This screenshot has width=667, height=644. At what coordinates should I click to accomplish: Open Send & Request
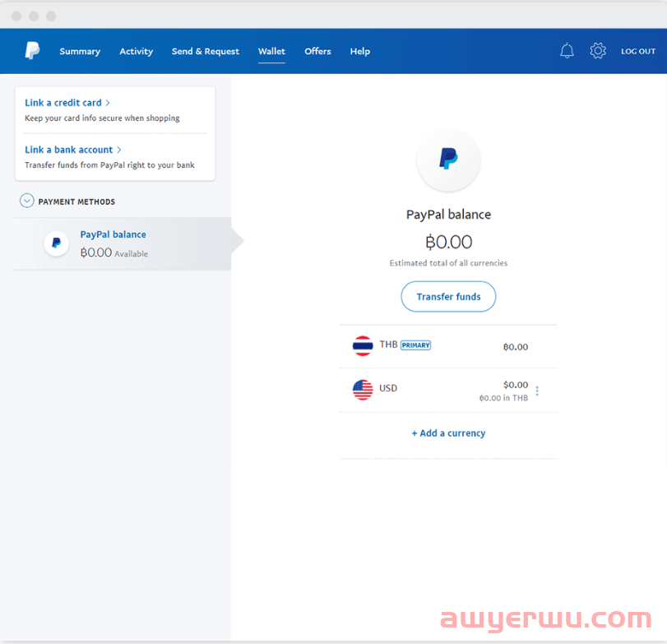click(x=206, y=52)
